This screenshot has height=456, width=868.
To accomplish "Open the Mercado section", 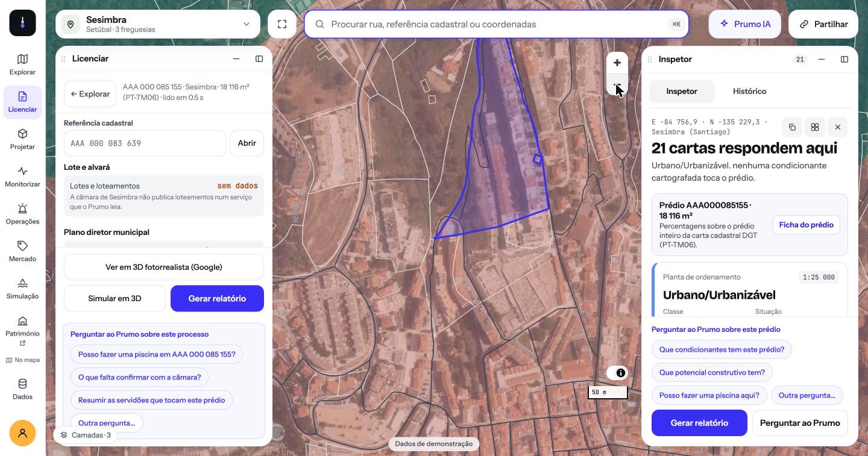I will pos(22,251).
